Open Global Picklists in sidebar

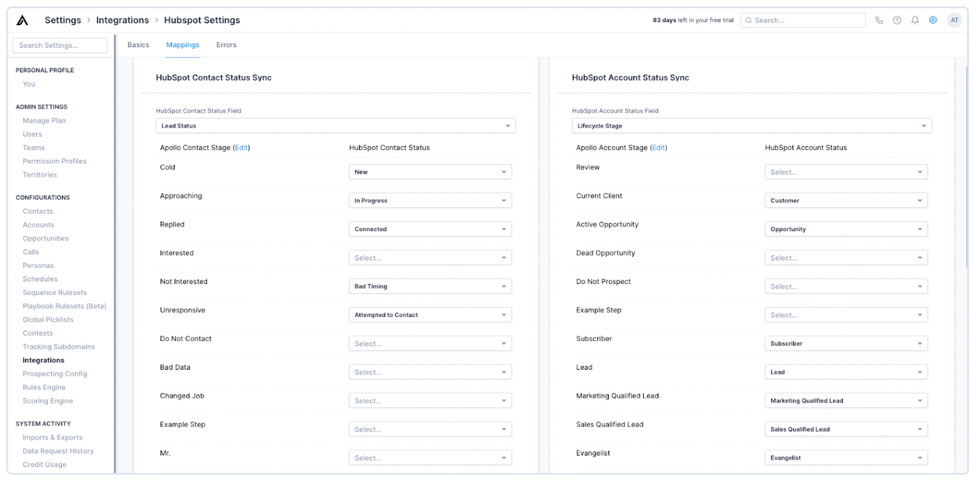coord(48,319)
